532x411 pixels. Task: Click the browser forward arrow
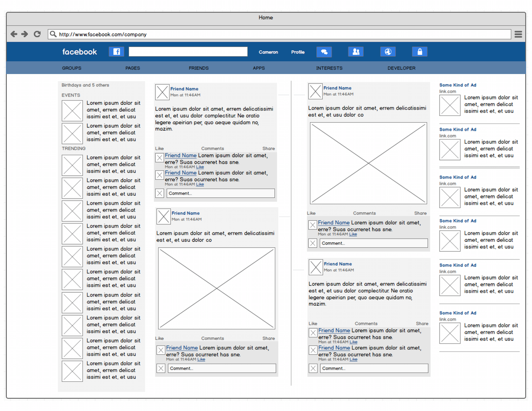[x=25, y=34]
